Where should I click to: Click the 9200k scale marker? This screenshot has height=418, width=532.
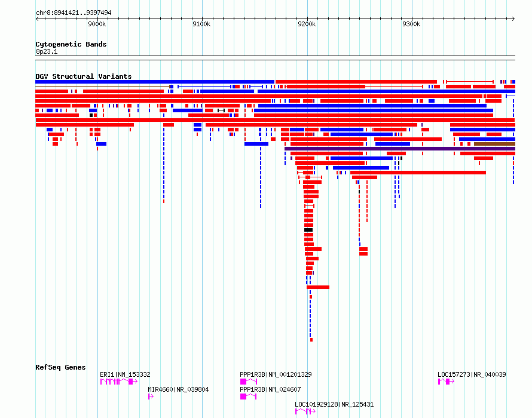click(x=307, y=24)
